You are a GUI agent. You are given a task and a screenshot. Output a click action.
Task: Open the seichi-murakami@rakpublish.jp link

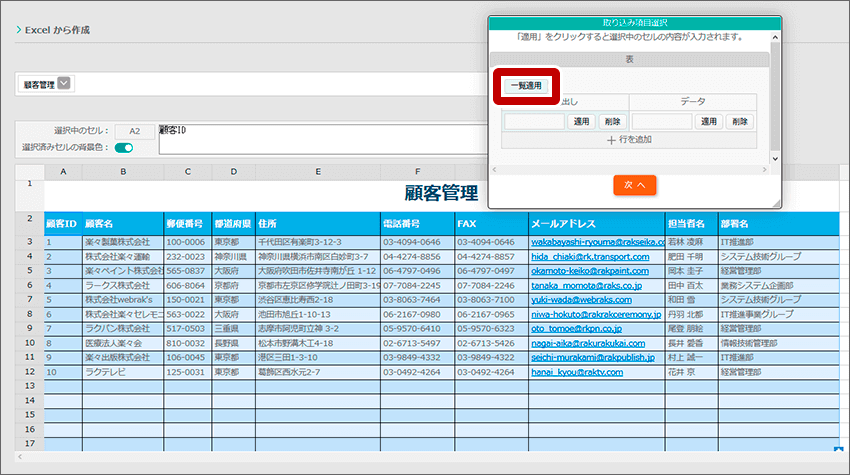593,357
